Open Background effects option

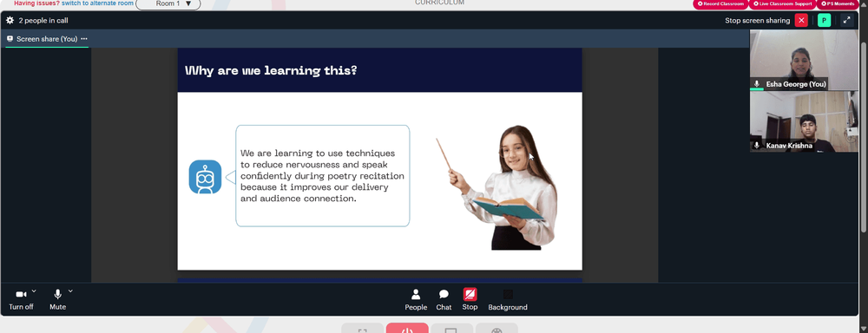click(508, 300)
